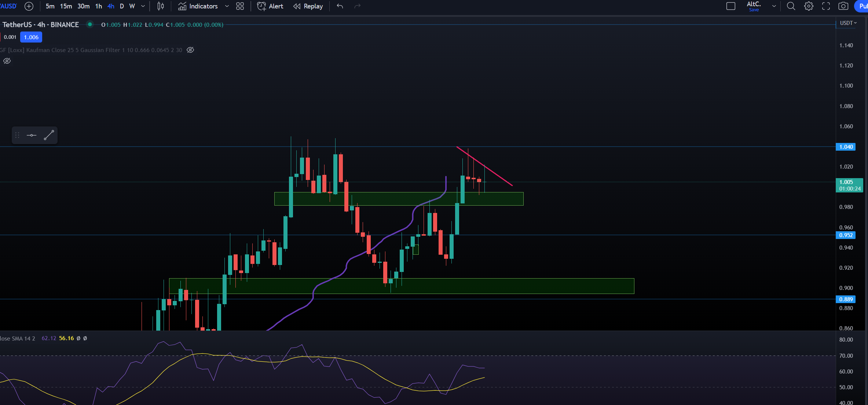Click the red 0.001 sell price box
The height and width of the screenshot is (405, 868).
click(10, 37)
